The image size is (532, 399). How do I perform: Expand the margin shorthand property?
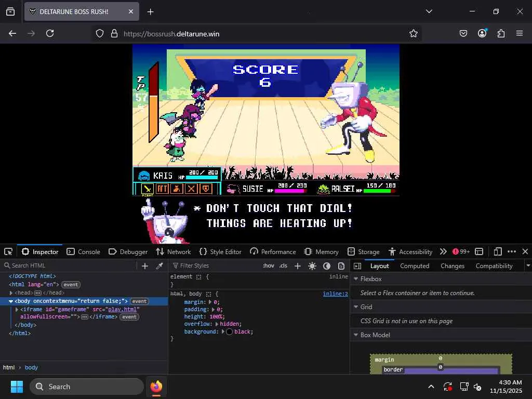[x=210, y=302]
